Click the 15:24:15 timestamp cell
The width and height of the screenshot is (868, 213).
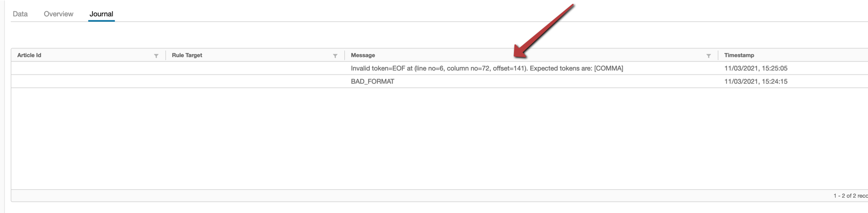click(x=756, y=82)
